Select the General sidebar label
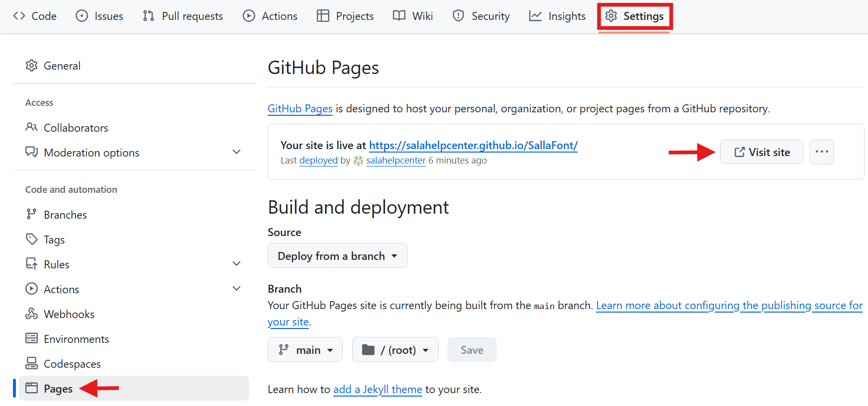Viewport: 868px width, 406px height. tap(62, 66)
